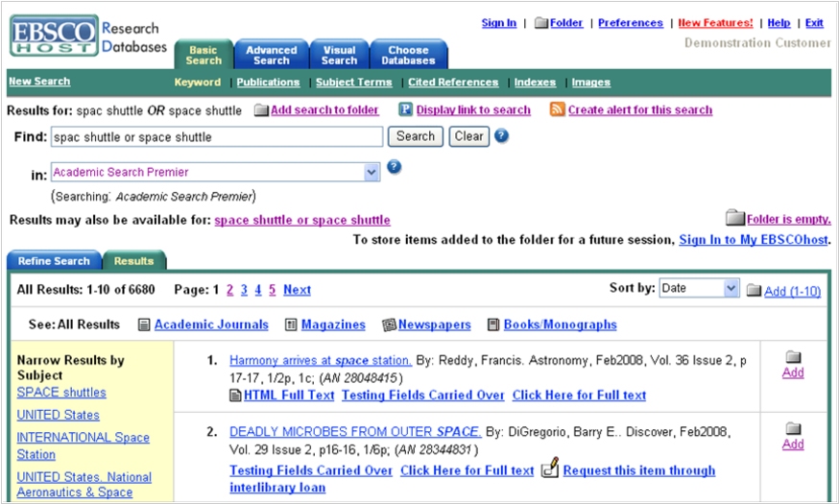This screenshot has width=839, height=504.
Task: Click the RSS alert icon
Action: pos(557,109)
